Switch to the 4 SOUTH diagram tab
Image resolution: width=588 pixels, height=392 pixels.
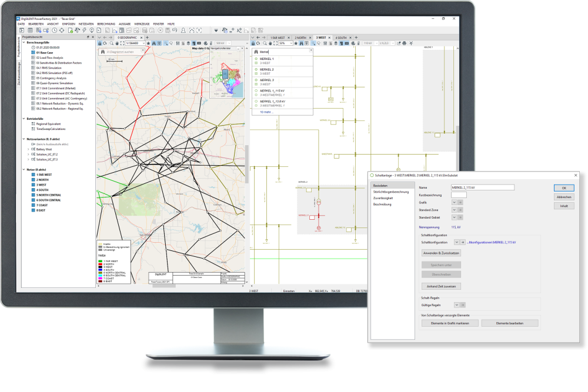[341, 38]
